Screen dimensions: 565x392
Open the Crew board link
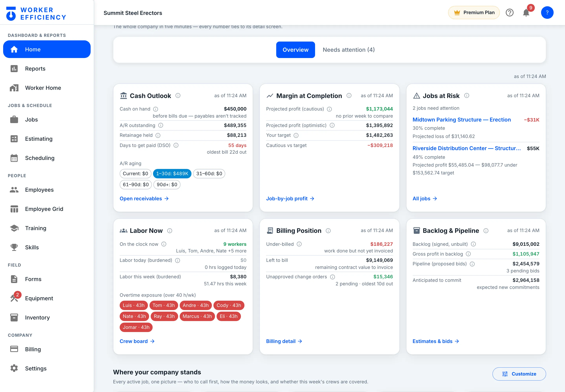click(137, 341)
